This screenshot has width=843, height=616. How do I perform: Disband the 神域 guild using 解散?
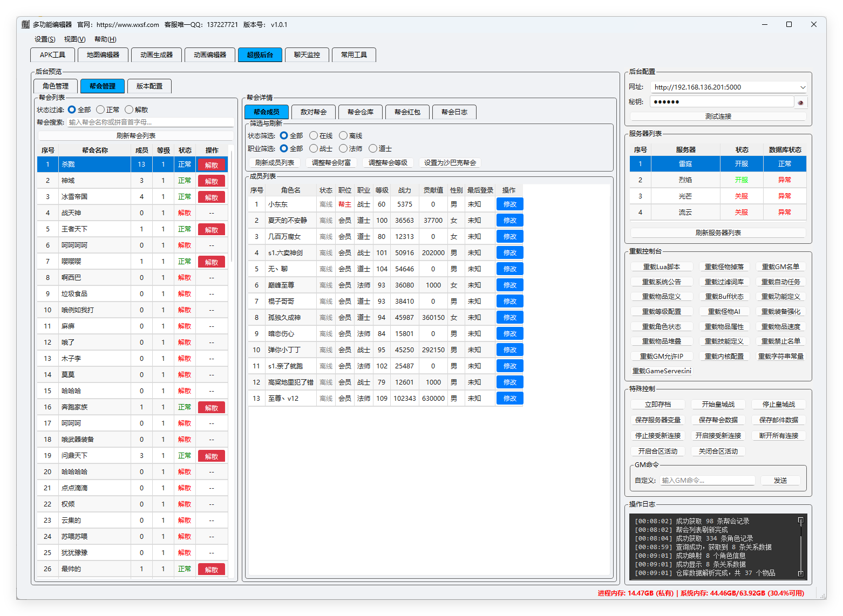click(x=211, y=181)
